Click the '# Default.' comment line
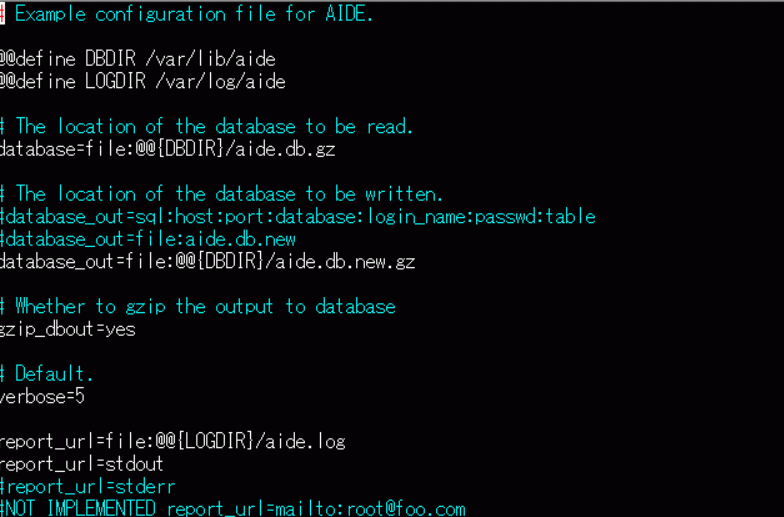This screenshot has width=784, height=517. [x=46, y=374]
